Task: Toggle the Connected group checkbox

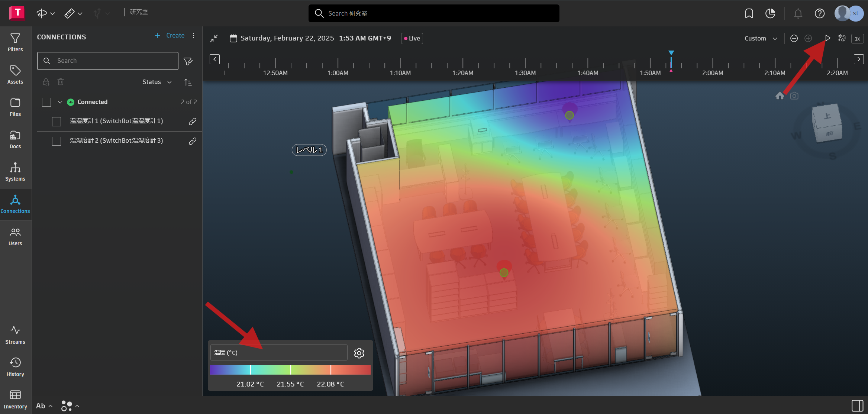Action: [x=46, y=102]
